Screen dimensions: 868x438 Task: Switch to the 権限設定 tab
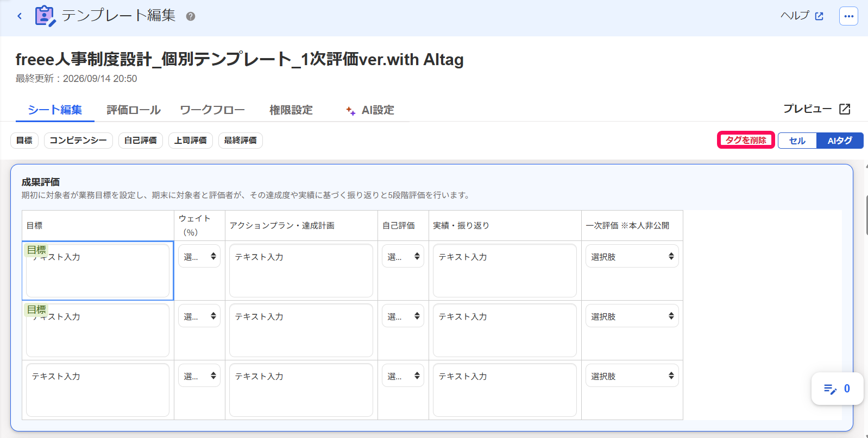tap(291, 110)
